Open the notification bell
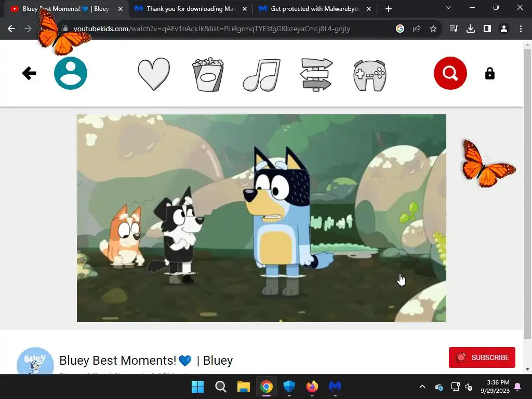532x399 pixels. (518, 387)
